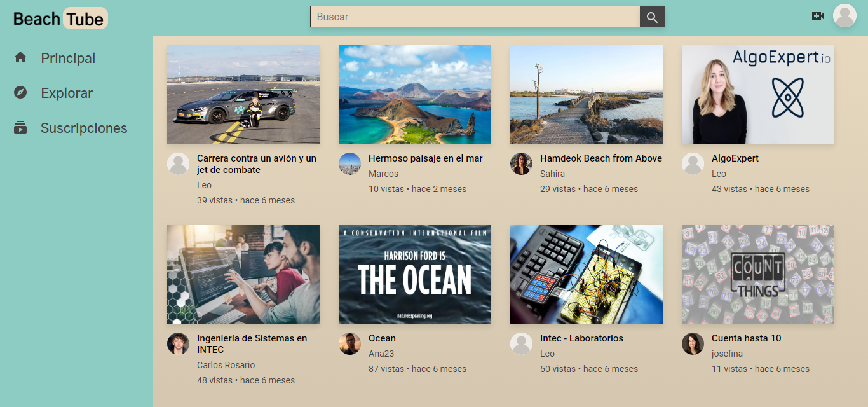This screenshot has width=868, height=407.
Task: Click the 'AlgoExpert' video title
Action: [735, 158]
